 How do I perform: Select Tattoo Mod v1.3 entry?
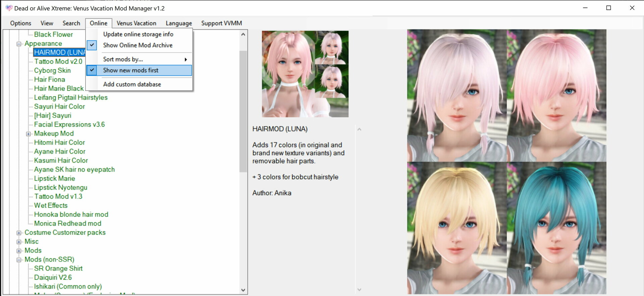(x=58, y=196)
